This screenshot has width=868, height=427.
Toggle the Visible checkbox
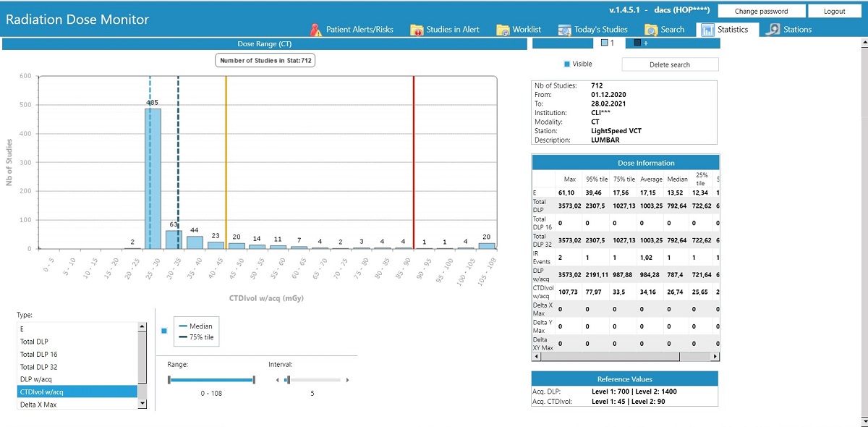567,64
